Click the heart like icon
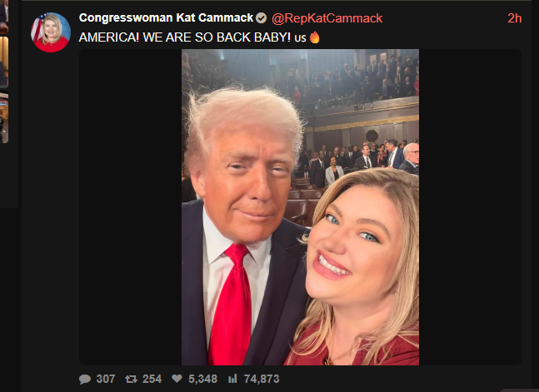 [x=177, y=379]
